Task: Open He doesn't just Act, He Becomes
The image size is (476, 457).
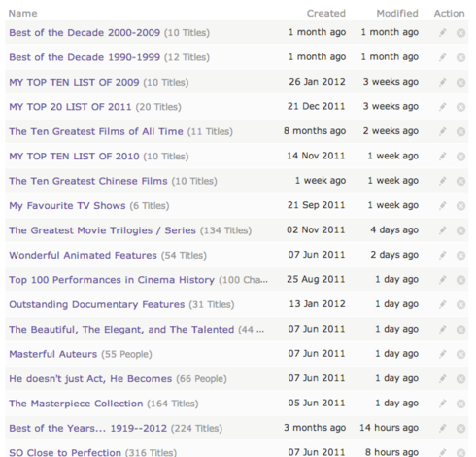Action: tap(90, 379)
